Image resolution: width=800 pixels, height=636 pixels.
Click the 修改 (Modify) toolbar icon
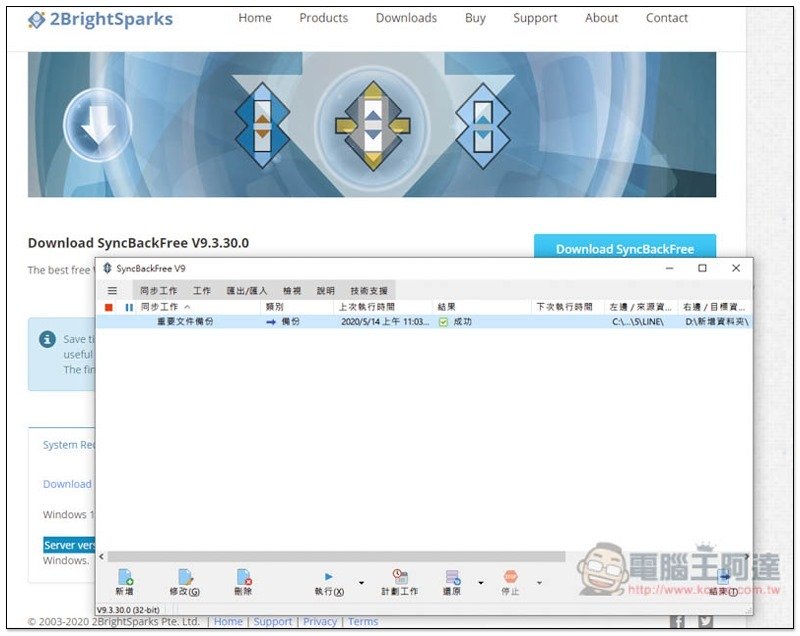click(x=185, y=577)
